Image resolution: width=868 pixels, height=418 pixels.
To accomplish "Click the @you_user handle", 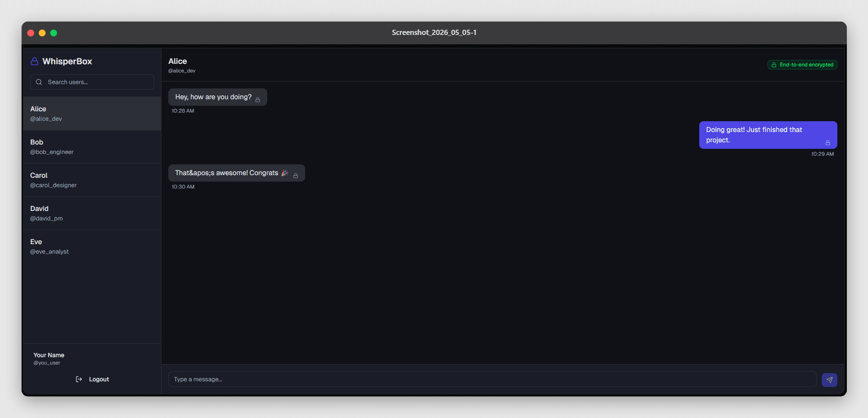I will (x=47, y=363).
